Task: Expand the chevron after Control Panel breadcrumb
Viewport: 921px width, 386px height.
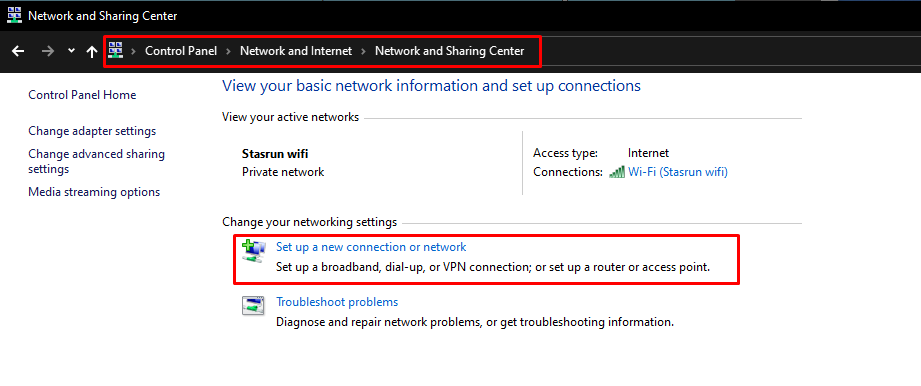Action: (228, 51)
